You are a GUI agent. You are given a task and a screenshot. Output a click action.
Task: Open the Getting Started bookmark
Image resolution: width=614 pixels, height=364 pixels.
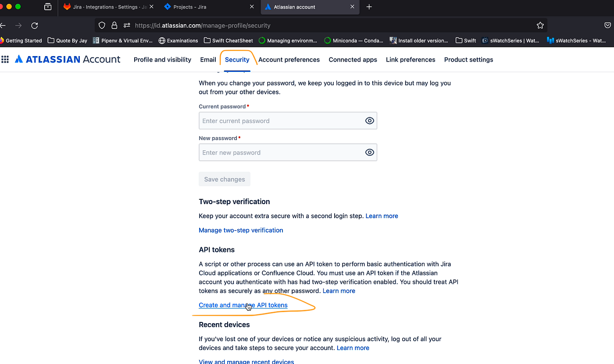coord(21,40)
